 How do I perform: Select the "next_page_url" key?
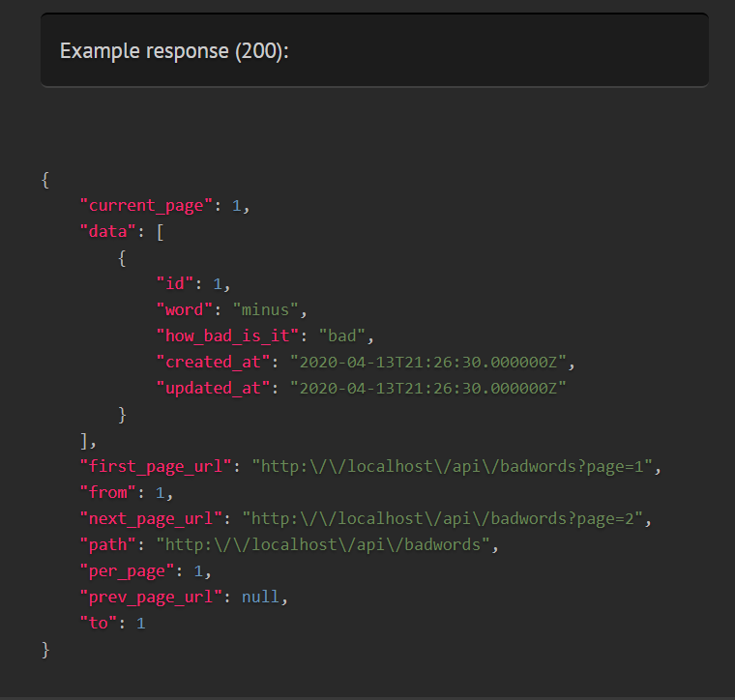click(152, 519)
